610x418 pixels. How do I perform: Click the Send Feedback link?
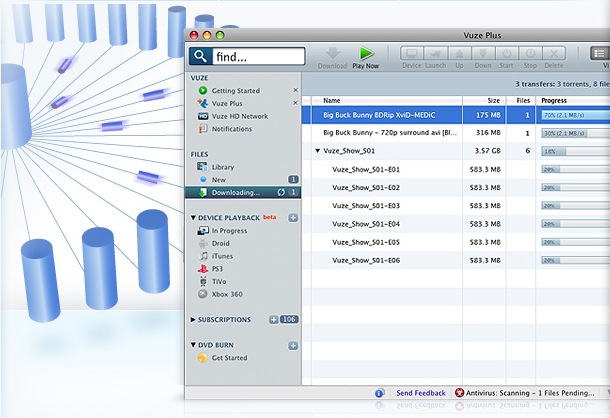click(421, 394)
